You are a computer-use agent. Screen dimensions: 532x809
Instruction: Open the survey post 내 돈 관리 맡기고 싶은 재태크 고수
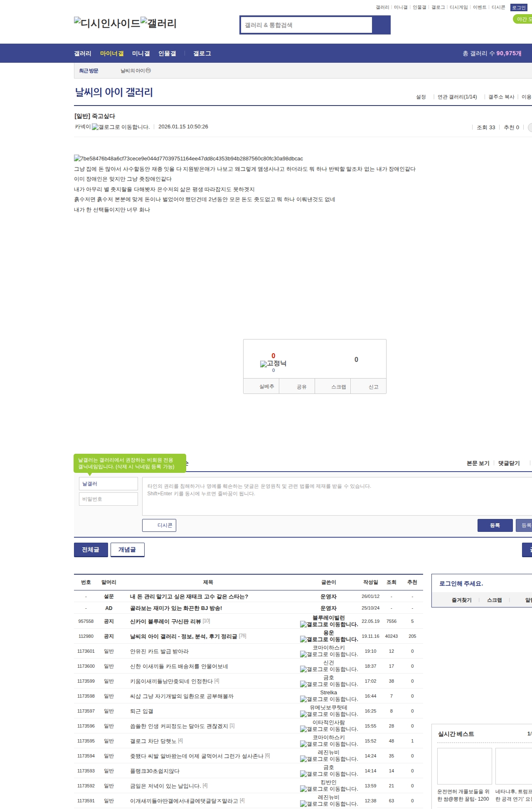pyautogui.click(x=189, y=596)
